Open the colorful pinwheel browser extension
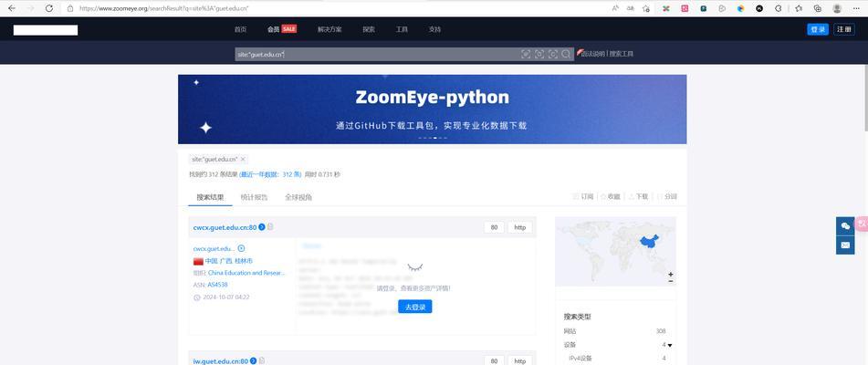868x365 pixels. pos(666,8)
